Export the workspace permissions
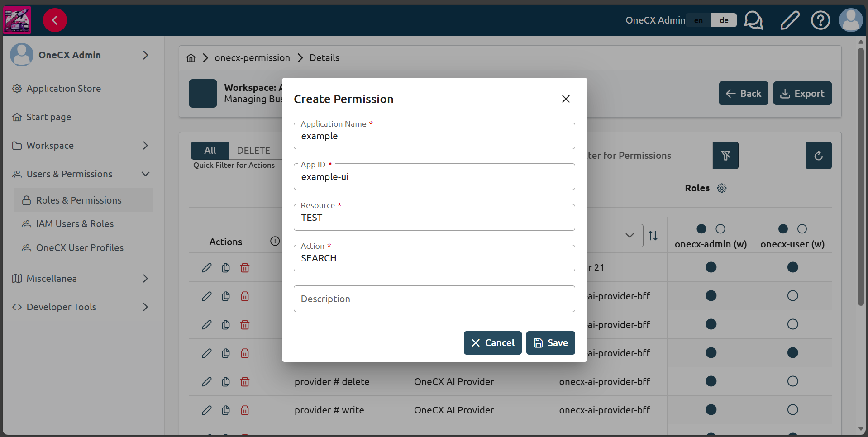The width and height of the screenshot is (868, 437). point(802,93)
